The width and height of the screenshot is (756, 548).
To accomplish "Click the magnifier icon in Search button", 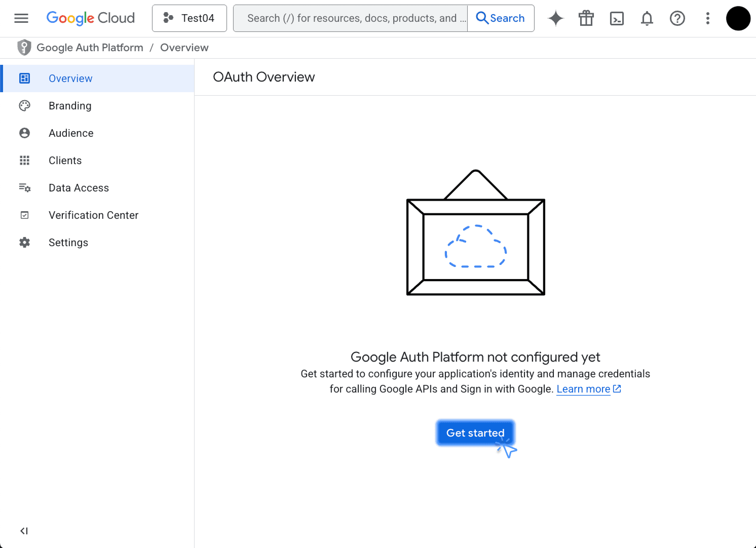I will coord(482,18).
